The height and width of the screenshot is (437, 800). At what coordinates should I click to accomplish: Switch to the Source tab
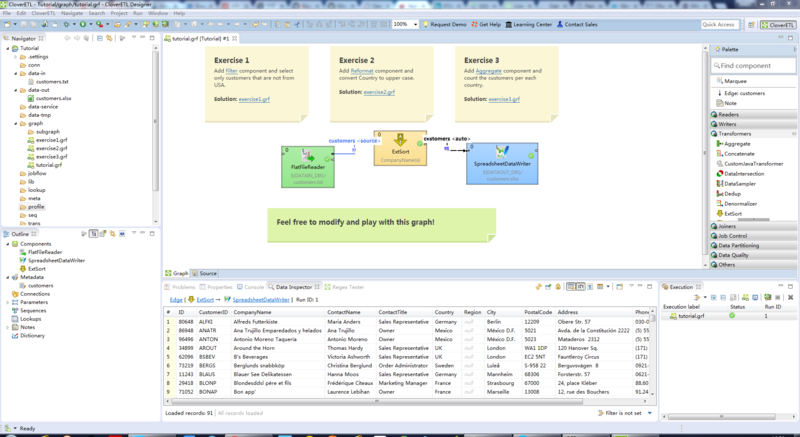(x=205, y=273)
